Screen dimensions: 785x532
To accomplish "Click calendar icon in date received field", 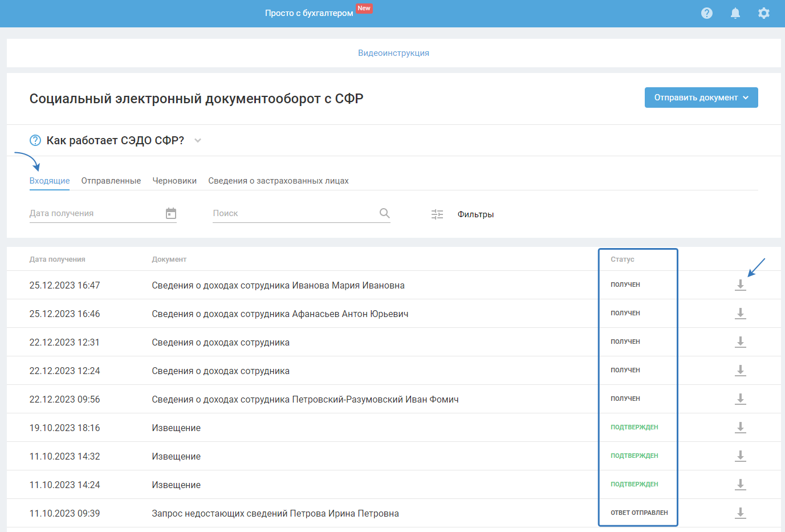I will [171, 213].
